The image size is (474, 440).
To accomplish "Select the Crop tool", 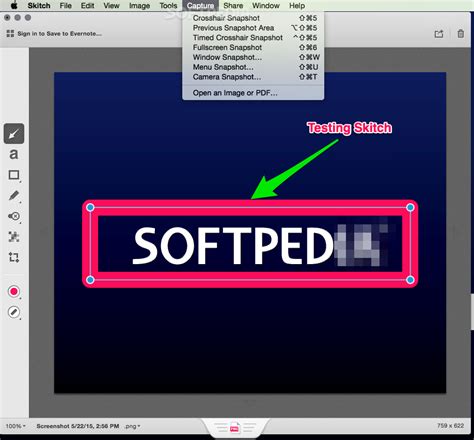I will pyautogui.click(x=14, y=257).
